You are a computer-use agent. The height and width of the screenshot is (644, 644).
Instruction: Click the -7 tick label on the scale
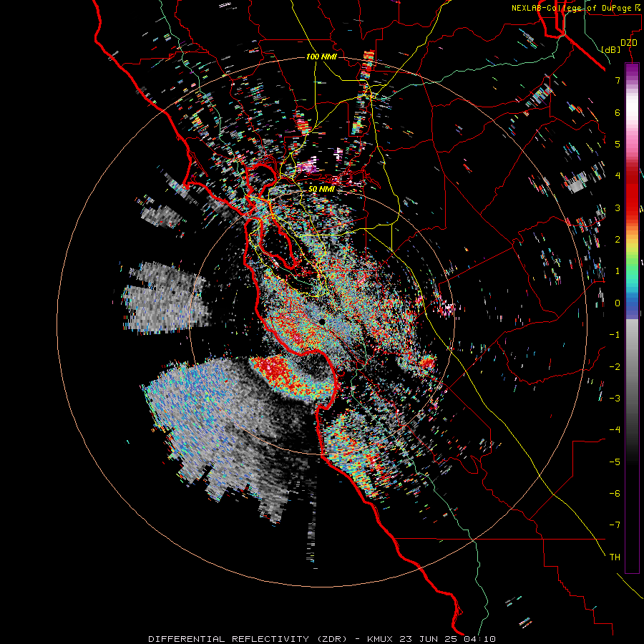(615, 525)
